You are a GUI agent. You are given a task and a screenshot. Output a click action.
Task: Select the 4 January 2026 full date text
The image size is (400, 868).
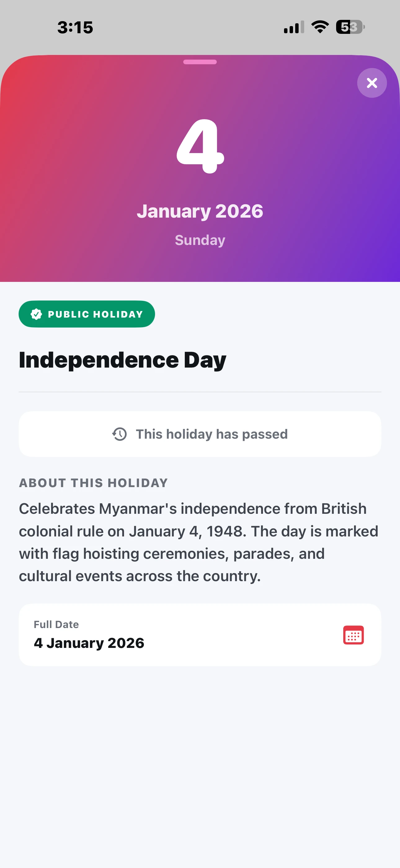89,643
